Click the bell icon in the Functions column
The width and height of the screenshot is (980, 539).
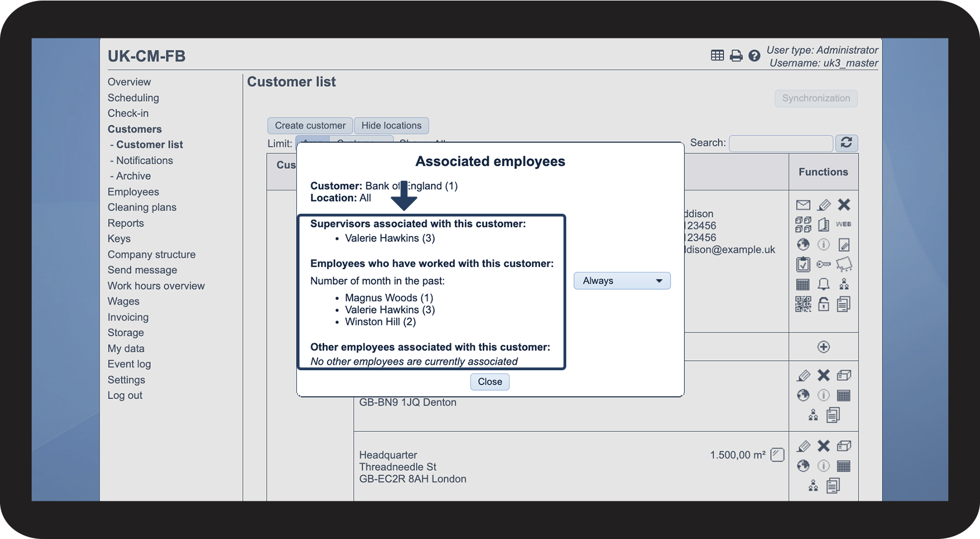coord(824,284)
